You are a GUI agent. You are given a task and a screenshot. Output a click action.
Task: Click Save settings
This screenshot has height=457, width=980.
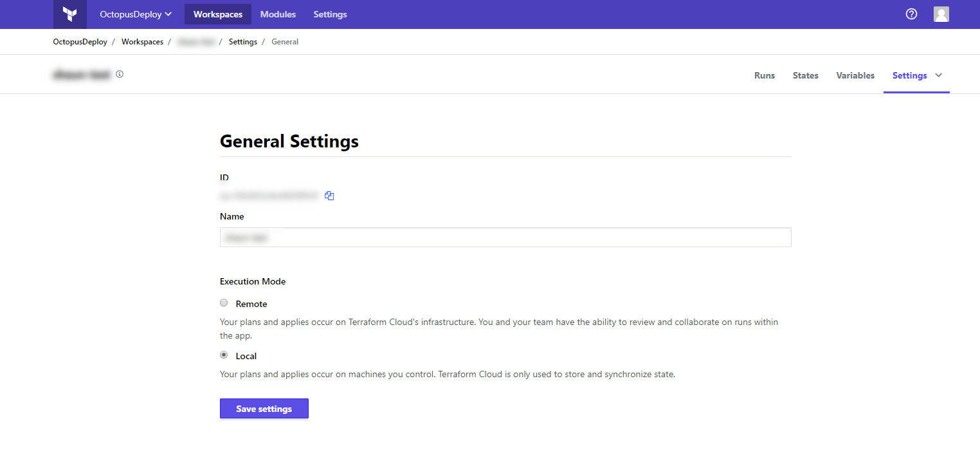point(264,408)
